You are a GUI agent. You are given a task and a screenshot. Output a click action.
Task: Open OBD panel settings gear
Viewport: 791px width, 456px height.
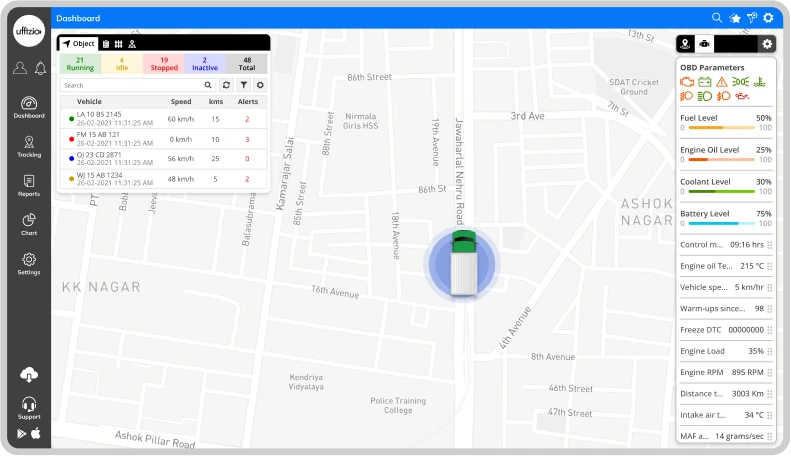(767, 44)
